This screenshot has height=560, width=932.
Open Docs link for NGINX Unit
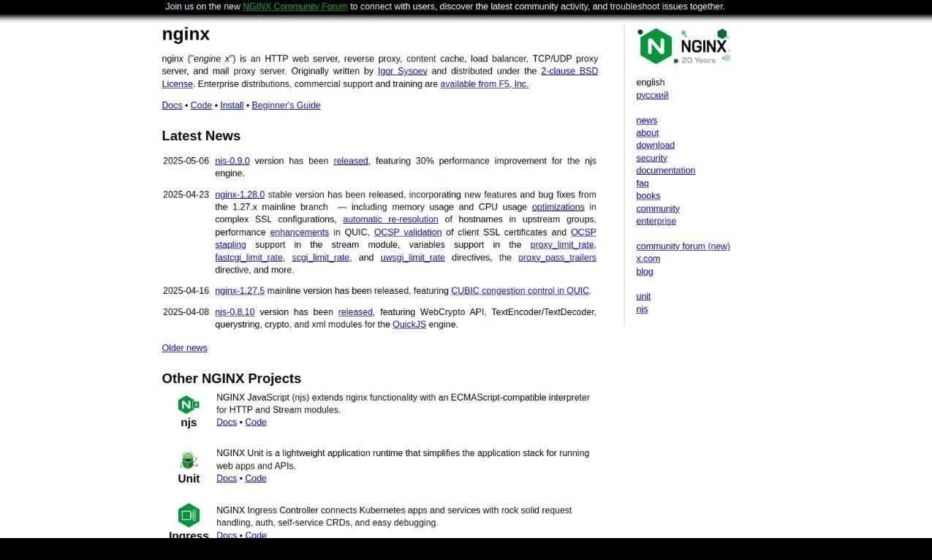point(227,479)
